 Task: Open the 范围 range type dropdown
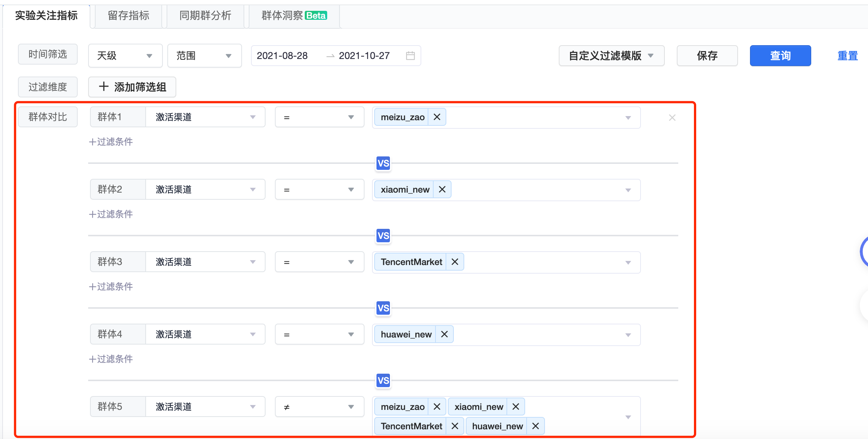pos(205,56)
